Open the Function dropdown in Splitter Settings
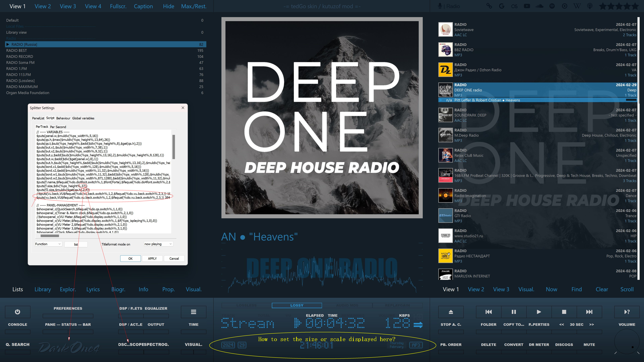 [48, 244]
